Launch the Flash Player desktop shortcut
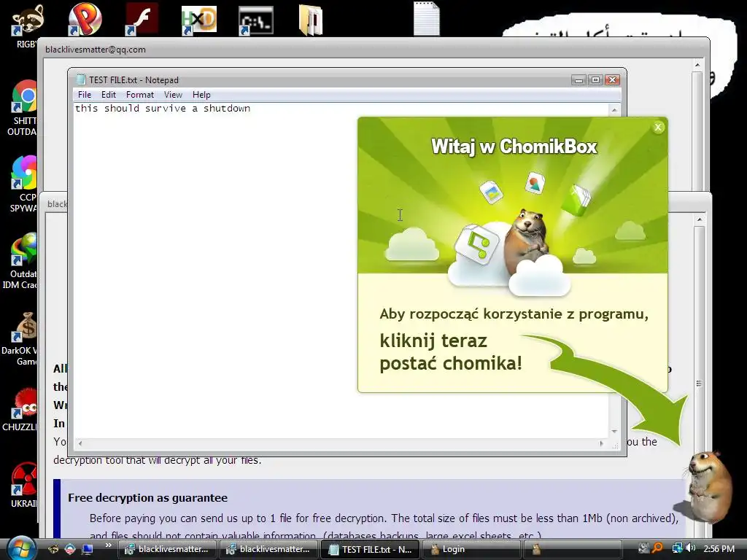This screenshot has height=560, width=747. 142,19
